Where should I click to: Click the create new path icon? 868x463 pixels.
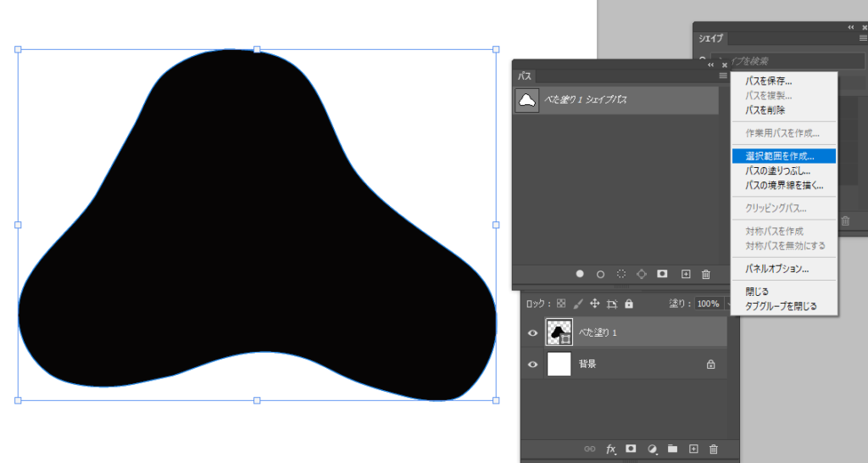(686, 274)
